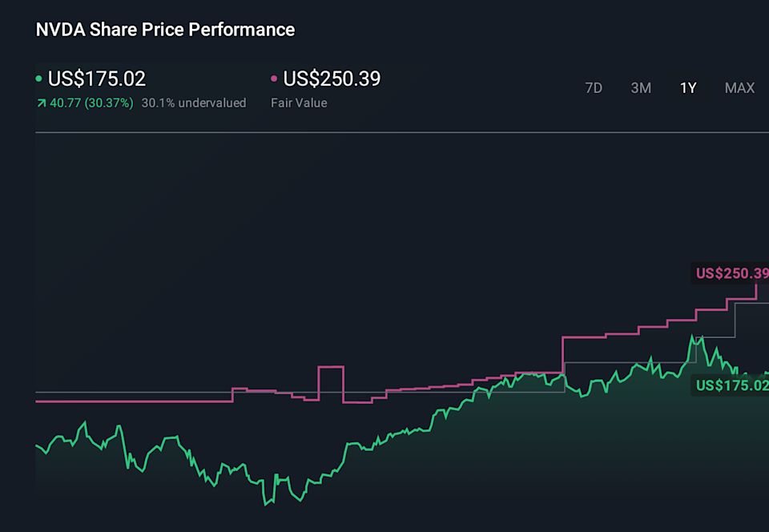Switch to the 7D time range

point(594,88)
